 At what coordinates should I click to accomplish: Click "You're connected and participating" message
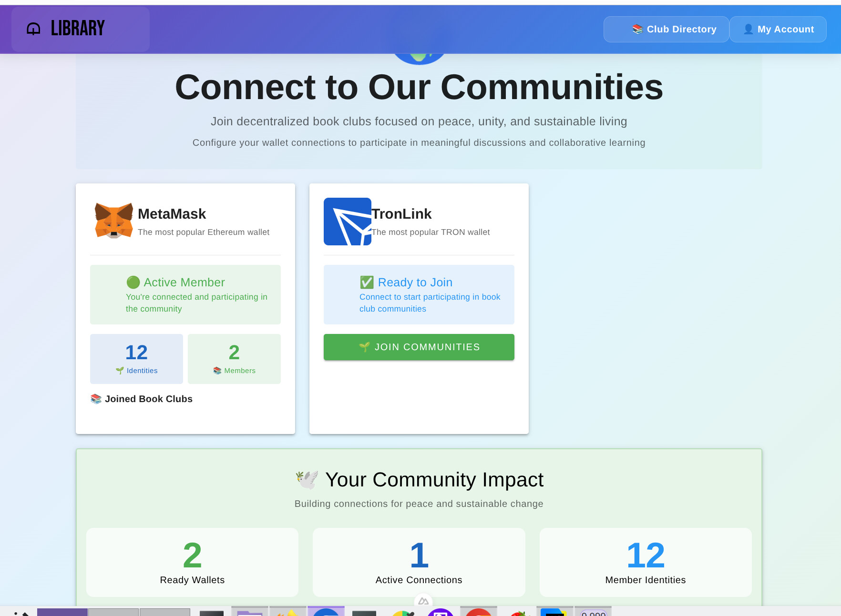pos(196,303)
